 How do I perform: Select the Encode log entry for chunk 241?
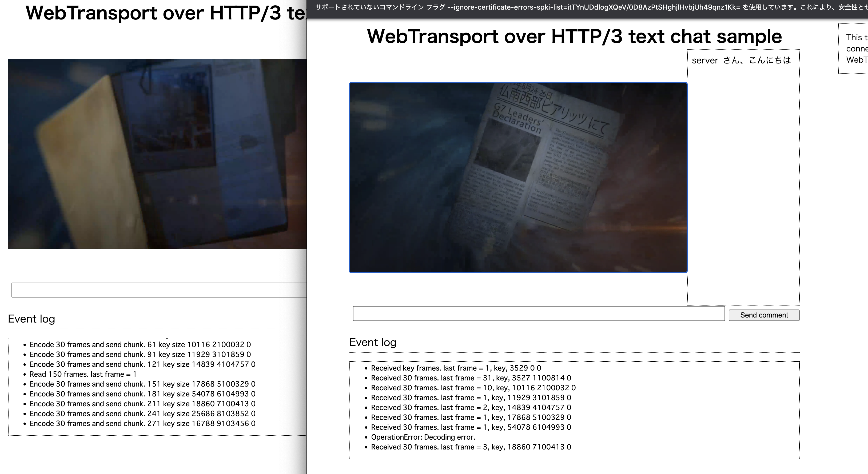coord(142,414)
